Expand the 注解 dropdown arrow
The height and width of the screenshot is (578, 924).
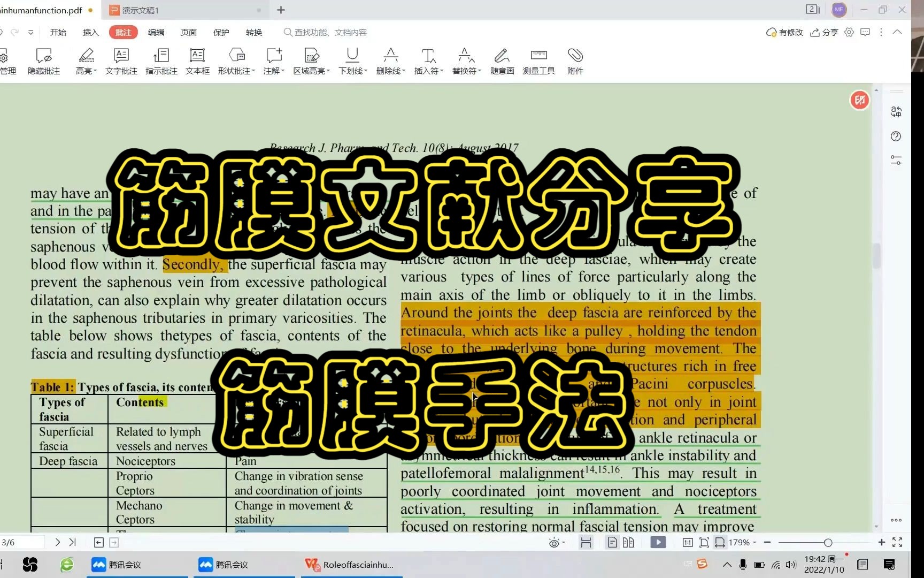coord(283,71)
